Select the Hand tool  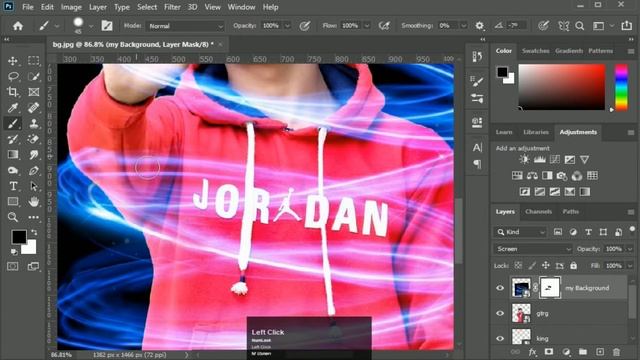pyautogui.click(x=33, y=201)
